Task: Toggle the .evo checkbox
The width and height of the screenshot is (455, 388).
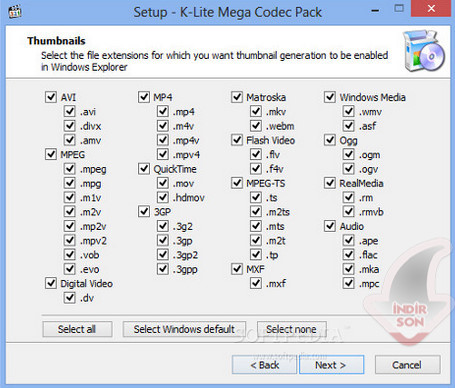Action: (x=70, y=269)
